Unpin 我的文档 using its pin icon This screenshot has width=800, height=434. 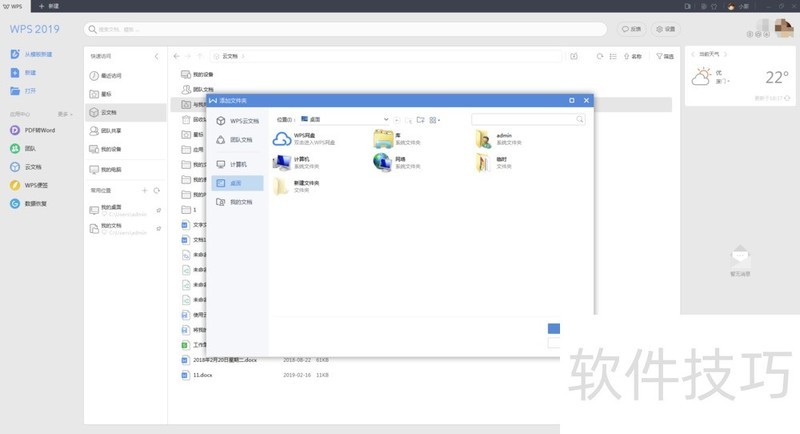coord(159,228)
